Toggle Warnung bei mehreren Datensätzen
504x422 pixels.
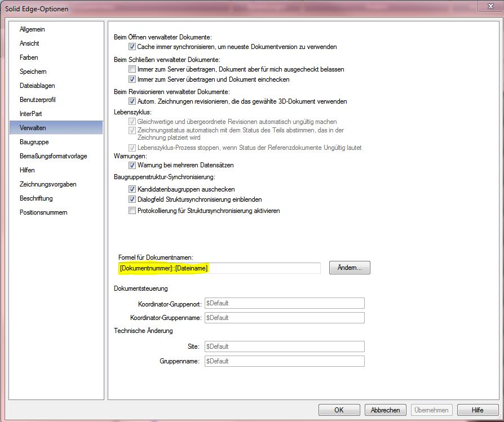pos(132,165)
